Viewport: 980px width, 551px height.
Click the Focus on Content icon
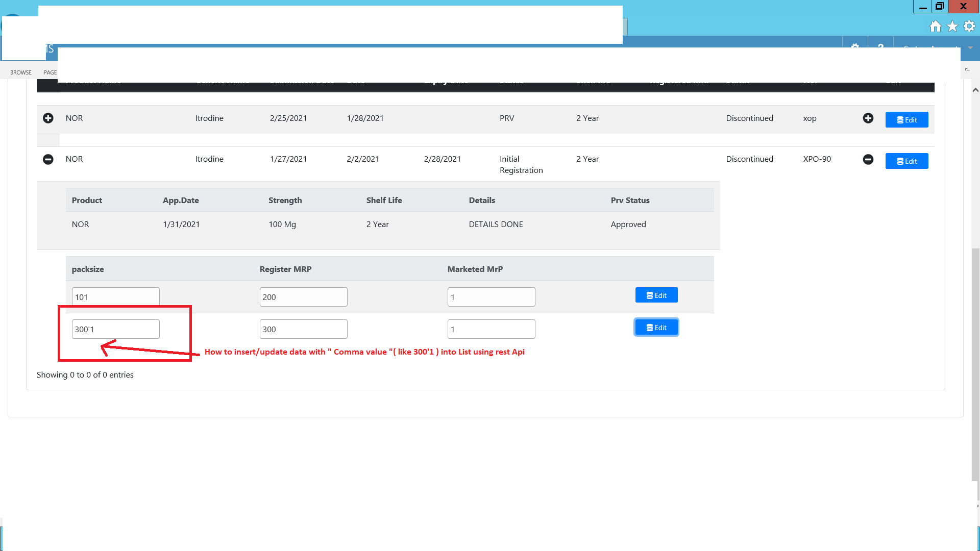tap(967, 70)
